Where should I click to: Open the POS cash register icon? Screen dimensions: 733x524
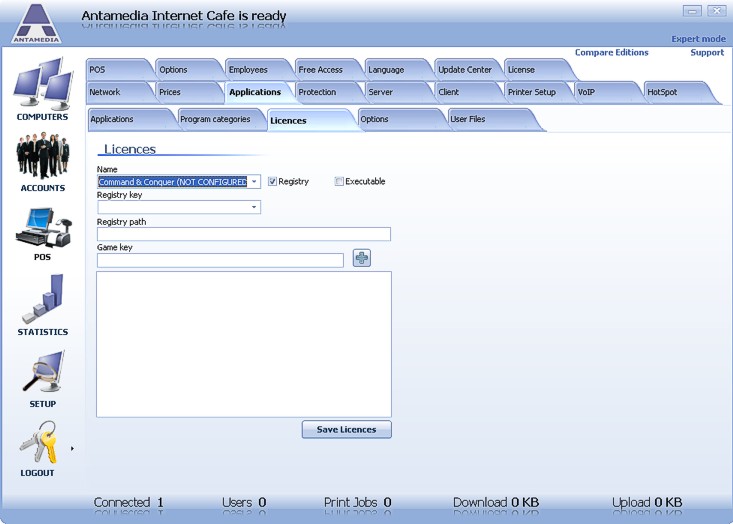click(x=42, y=228)
